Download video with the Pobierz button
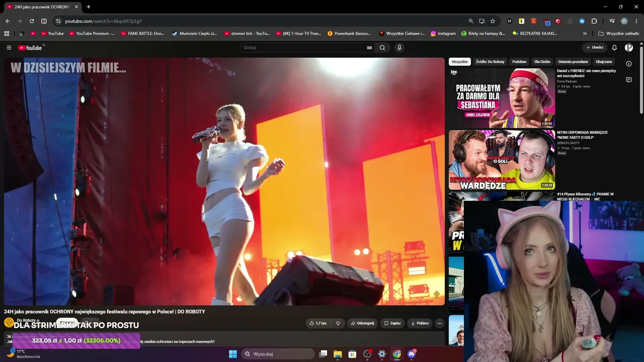Screen dimensions: 644x362 coord(420,323)
